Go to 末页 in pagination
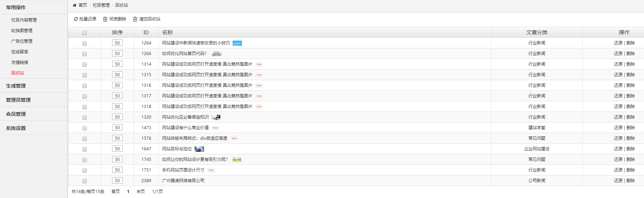 [x=140, y=192]
